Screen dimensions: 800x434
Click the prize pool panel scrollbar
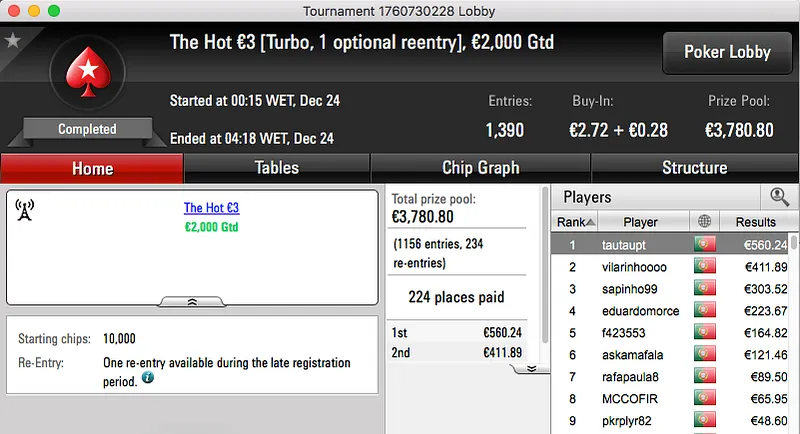(x=544, y=280)
